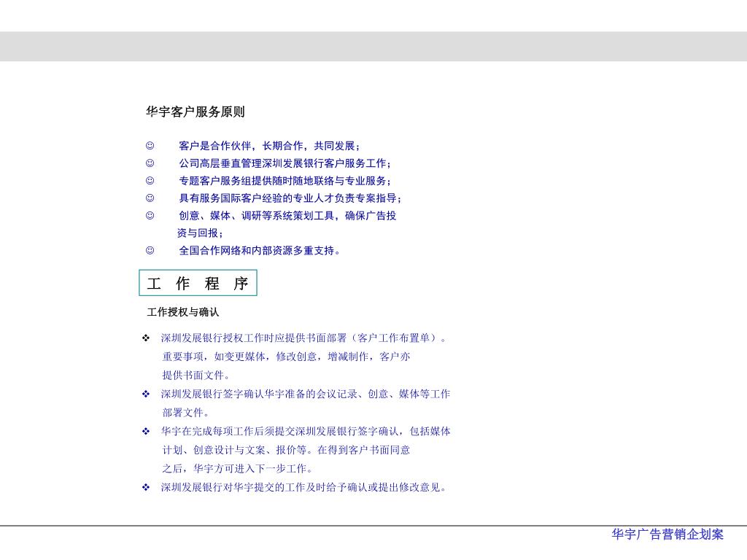
Task: Select the line 全国合作网络和内部资源多重支持
Action: [x=259, y=251]
